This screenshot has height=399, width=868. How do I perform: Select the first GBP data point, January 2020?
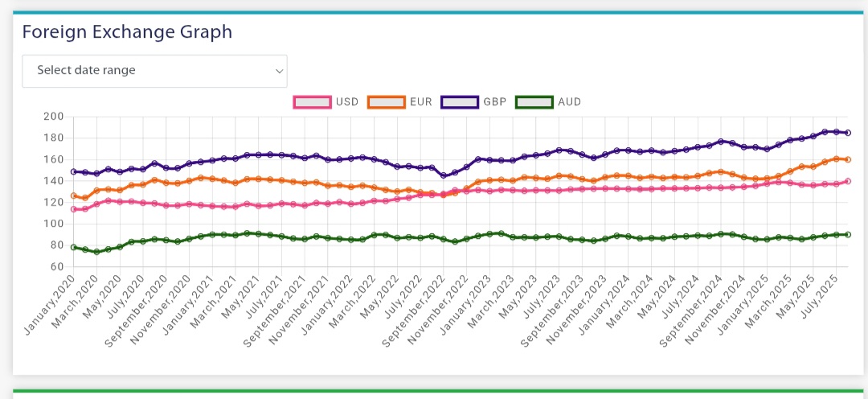pos(73,171)
